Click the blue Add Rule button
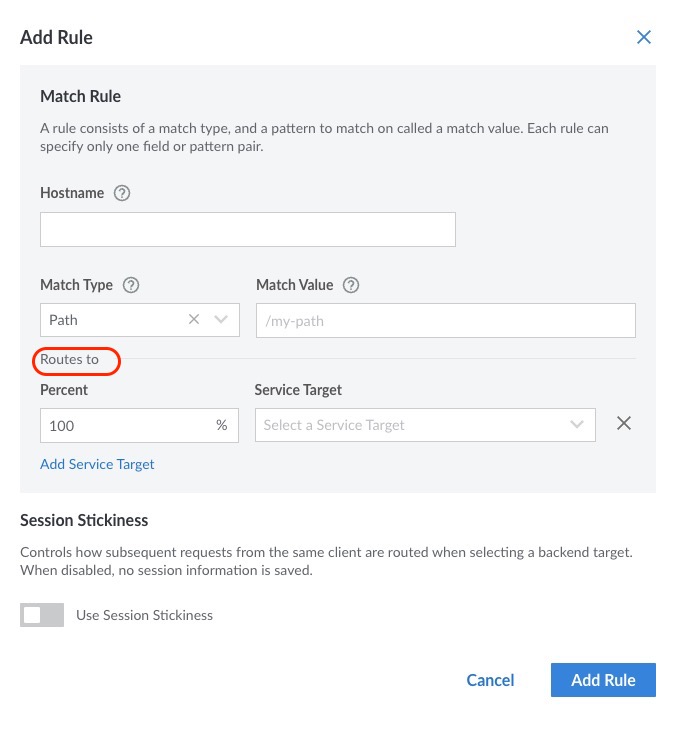Viewport: 674px width, 729px height. pyautogui.click(x=603, y=680)
